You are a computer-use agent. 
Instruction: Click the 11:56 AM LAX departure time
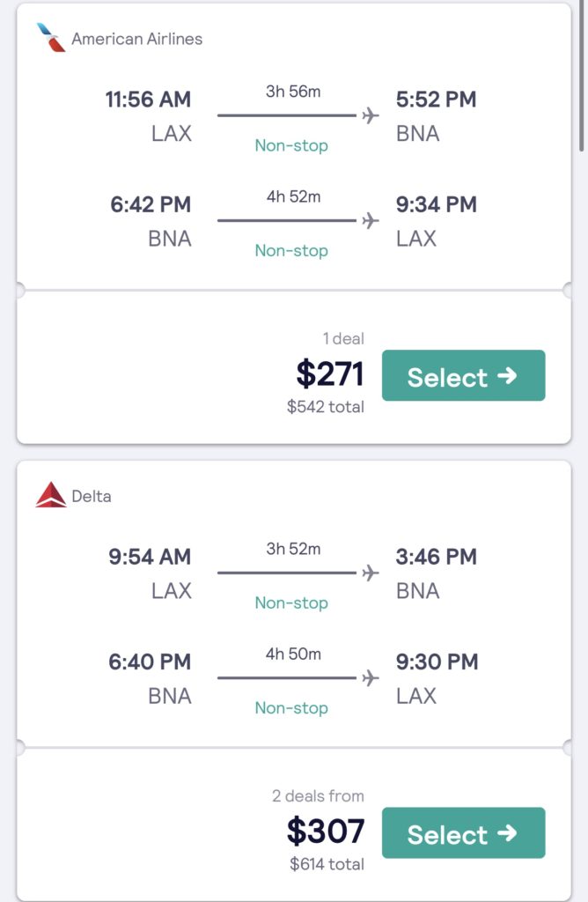tap(148, 100)
